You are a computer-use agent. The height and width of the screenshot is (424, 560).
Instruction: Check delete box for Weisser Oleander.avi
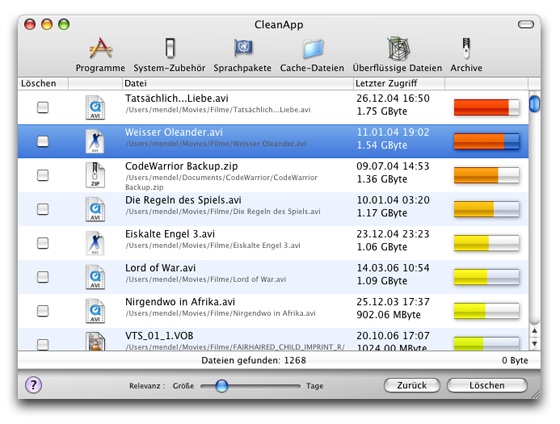[43, 141]
